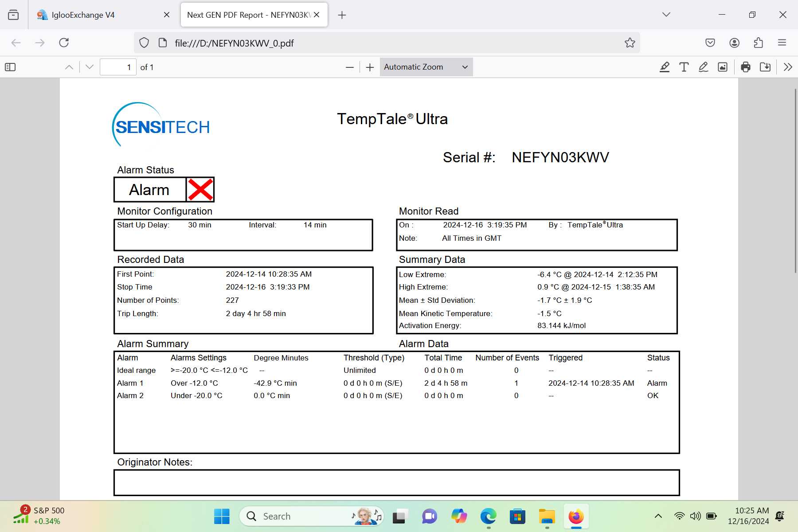Image resolution: width=798 pixels, height=532 pixels.
Task: Save page to Pocket
Action: (710, 43)
